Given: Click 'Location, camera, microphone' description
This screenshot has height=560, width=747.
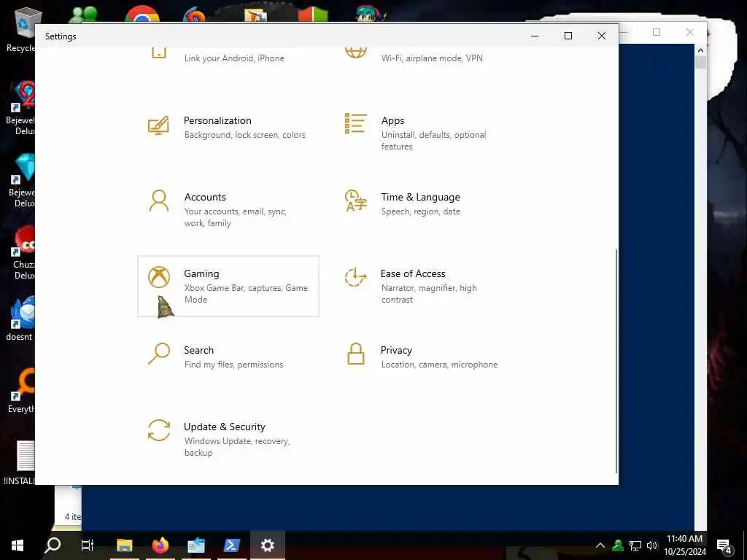Looking at the screenshot, I should click(x=439, y=365).
